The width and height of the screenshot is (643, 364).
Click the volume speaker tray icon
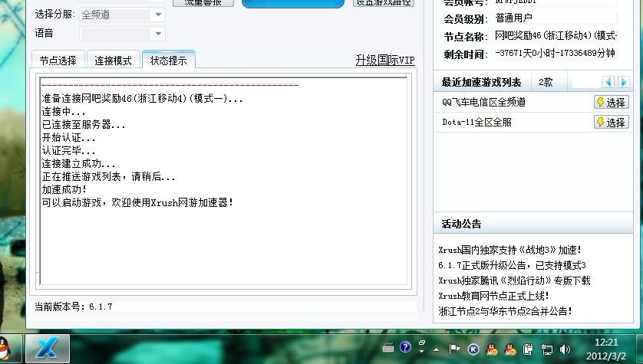565,349
